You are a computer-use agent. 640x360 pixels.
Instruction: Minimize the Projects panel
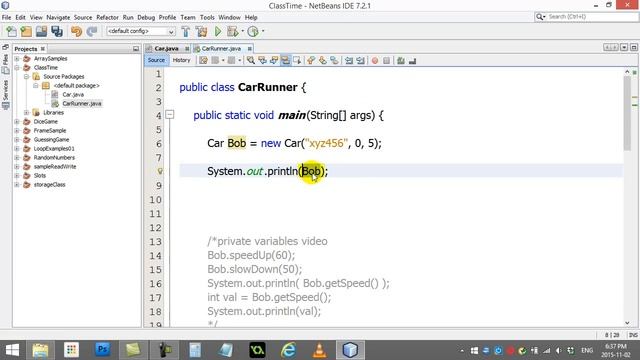tap(136, 49)
